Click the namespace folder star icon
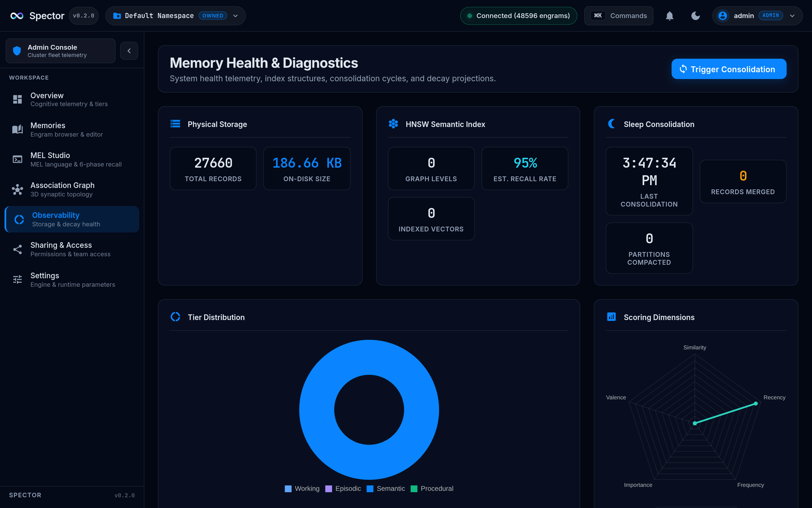 pos(117,16)
